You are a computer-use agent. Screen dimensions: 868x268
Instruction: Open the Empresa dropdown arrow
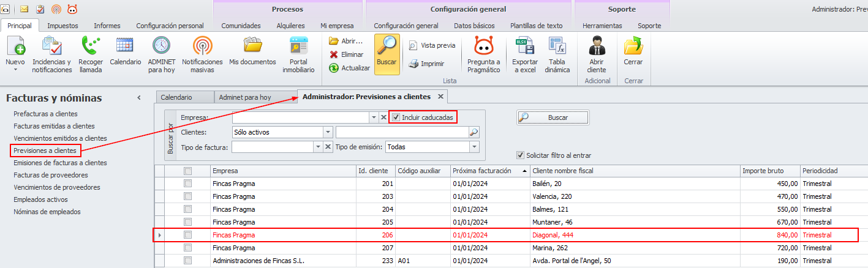coord(374,117)
